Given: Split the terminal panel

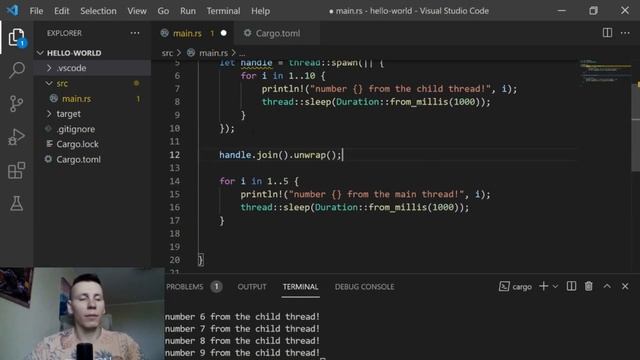Looking at the screenshot, I should pos(571,286).
